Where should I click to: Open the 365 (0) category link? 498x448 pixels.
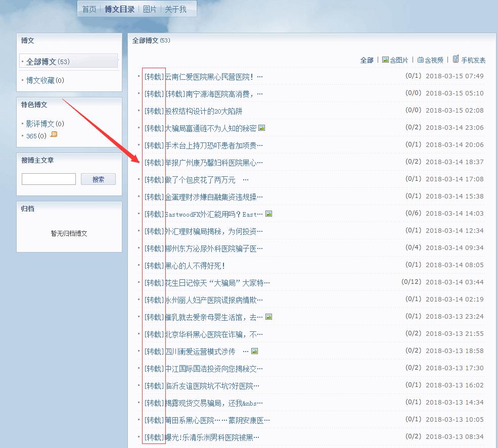(x=36, y=136)
